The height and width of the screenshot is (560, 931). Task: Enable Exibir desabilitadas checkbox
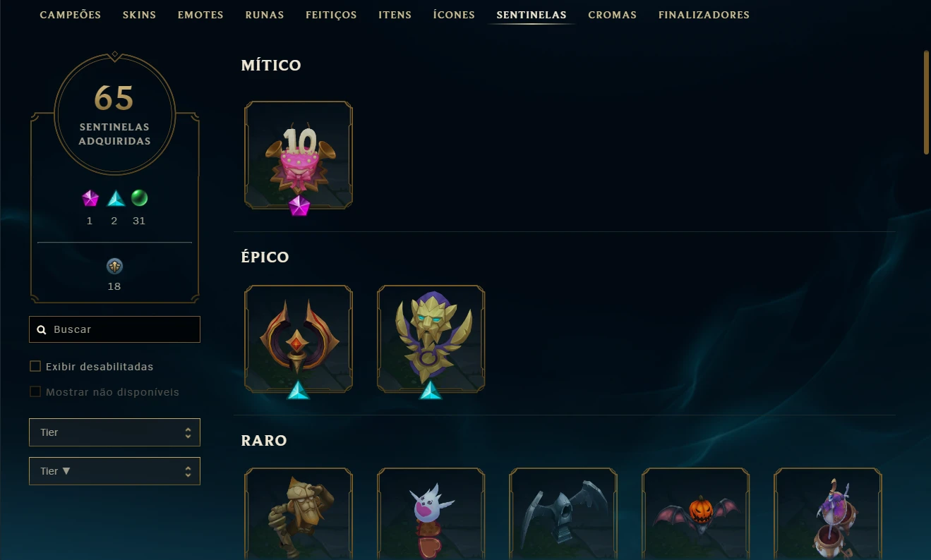coord(35,366)
